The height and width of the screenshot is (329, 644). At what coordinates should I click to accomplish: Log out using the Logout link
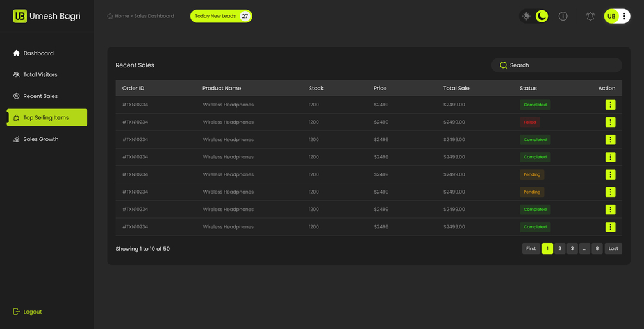(x=28, y=312)
